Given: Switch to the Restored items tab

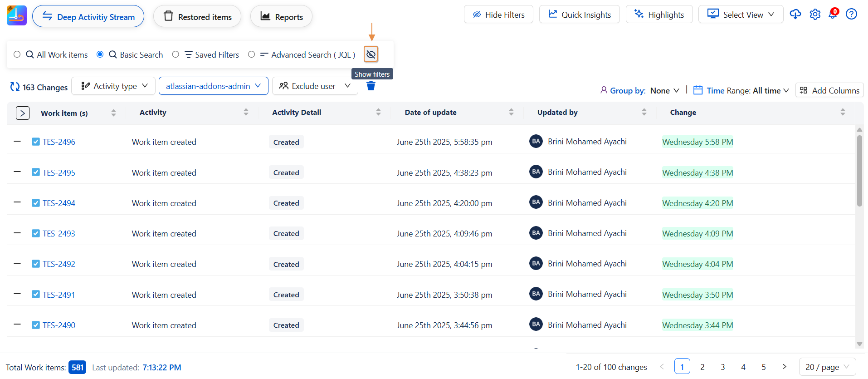Looking at the screenshot, I should 197,17.
